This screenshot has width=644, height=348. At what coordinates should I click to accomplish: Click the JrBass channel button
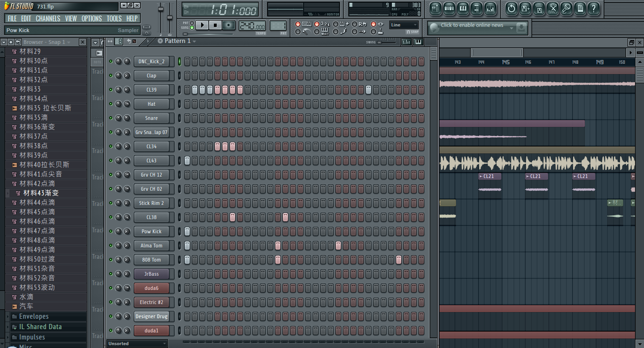152,274
